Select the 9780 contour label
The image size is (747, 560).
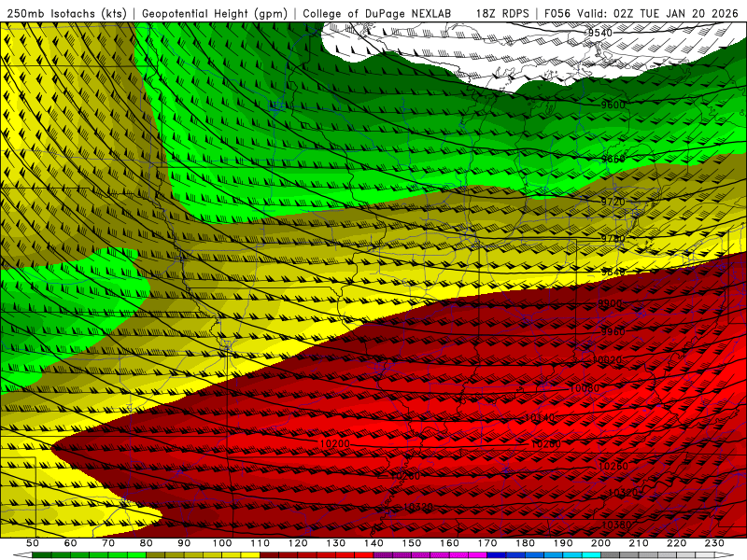(x=613, y=239)
